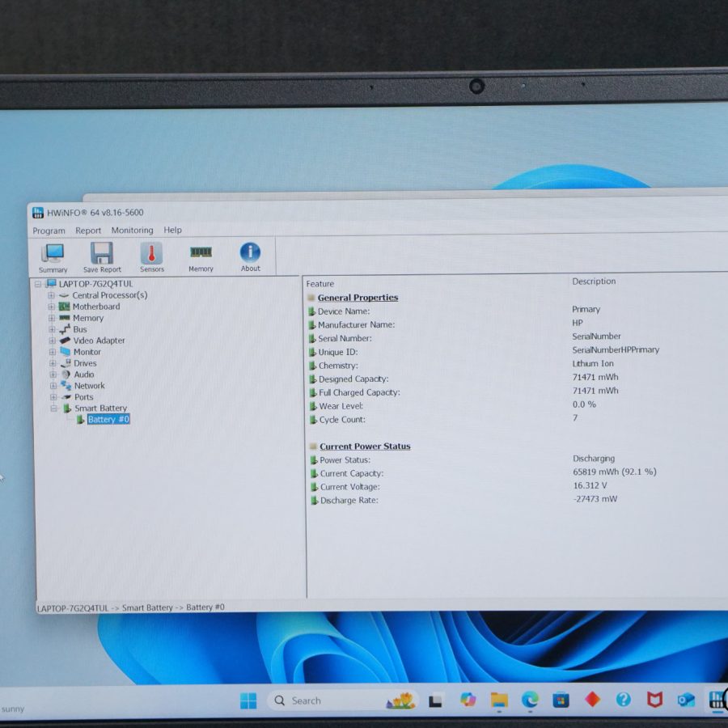Screen dimensions: 728x728
Task: Select the Serial Number row
Action: [515, 338]
